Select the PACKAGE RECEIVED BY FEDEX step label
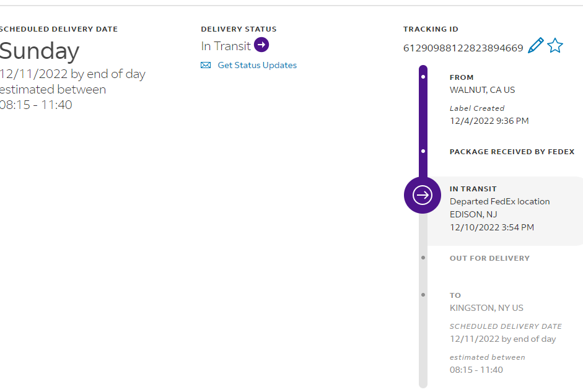This screenshot has width=583, height=392. (512, 152)
